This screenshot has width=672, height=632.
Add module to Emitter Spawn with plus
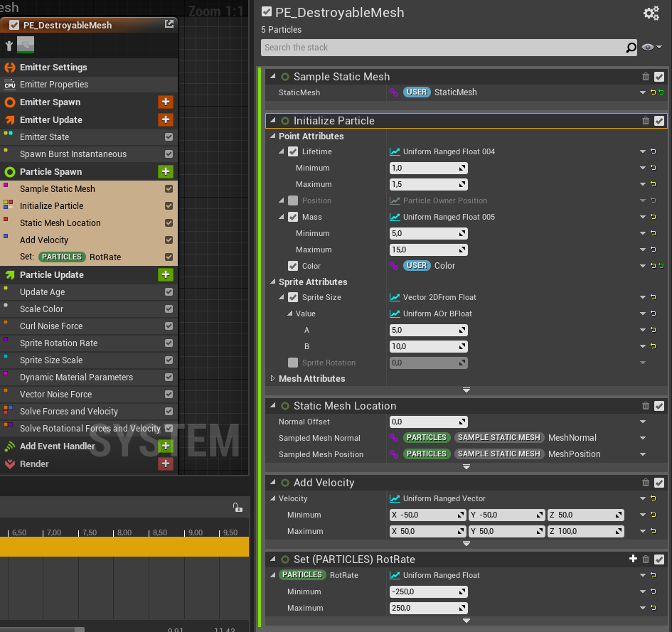pyautogui.click(x=165, y=102)
